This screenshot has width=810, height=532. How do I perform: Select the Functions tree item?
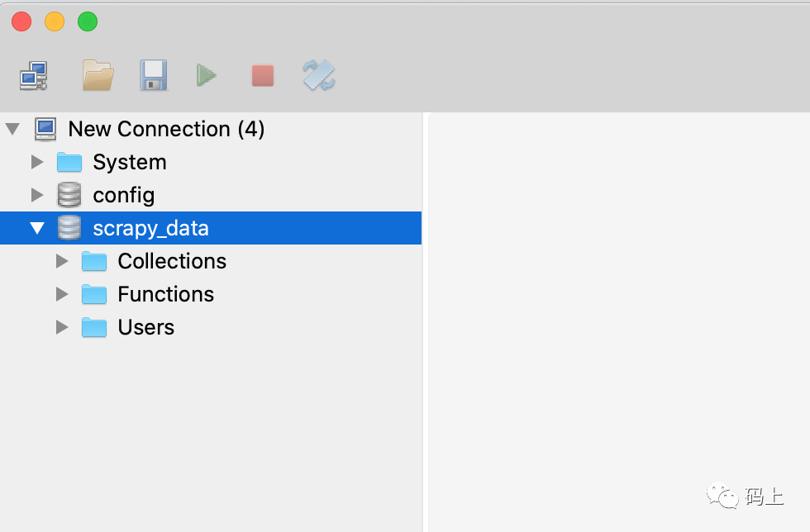pyautogui.click(x=166, y=294)
